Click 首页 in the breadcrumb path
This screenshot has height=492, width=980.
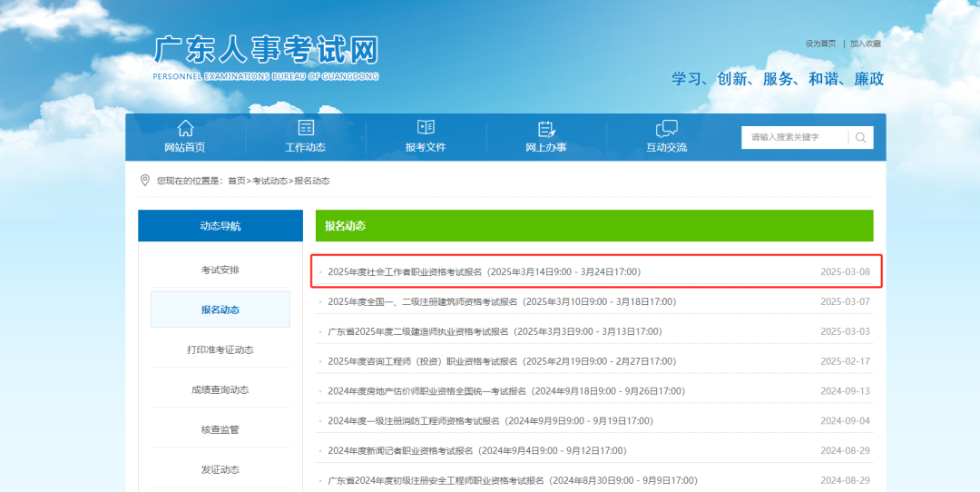pos(236,181)
